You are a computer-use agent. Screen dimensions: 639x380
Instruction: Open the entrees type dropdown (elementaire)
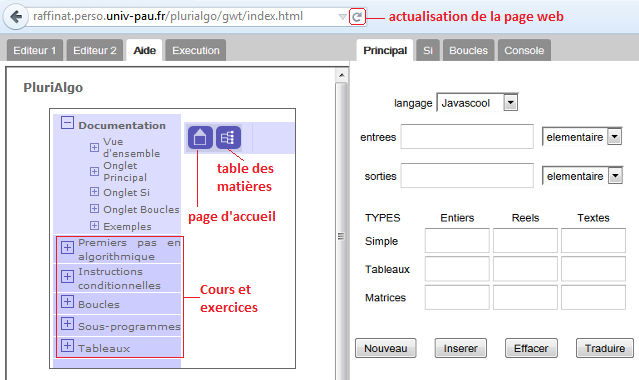click(x=582, y=137)
